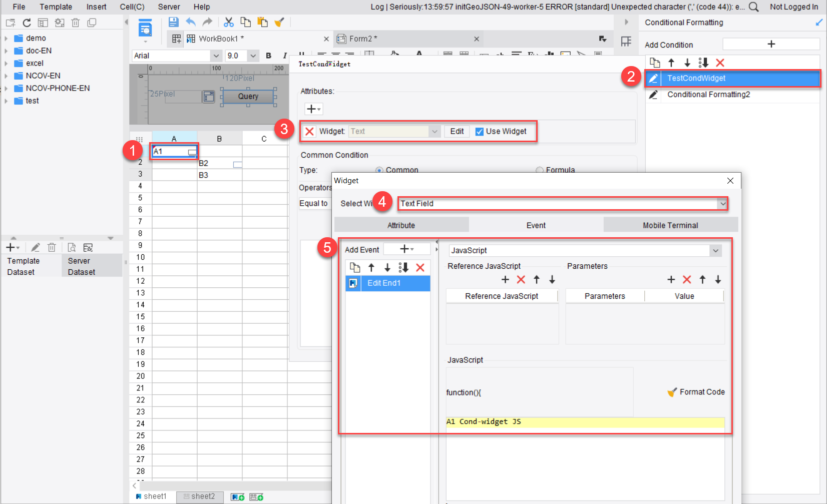Click the Query button in parameter pane
This screenshot has width=827, height=504.
(248, 96)
